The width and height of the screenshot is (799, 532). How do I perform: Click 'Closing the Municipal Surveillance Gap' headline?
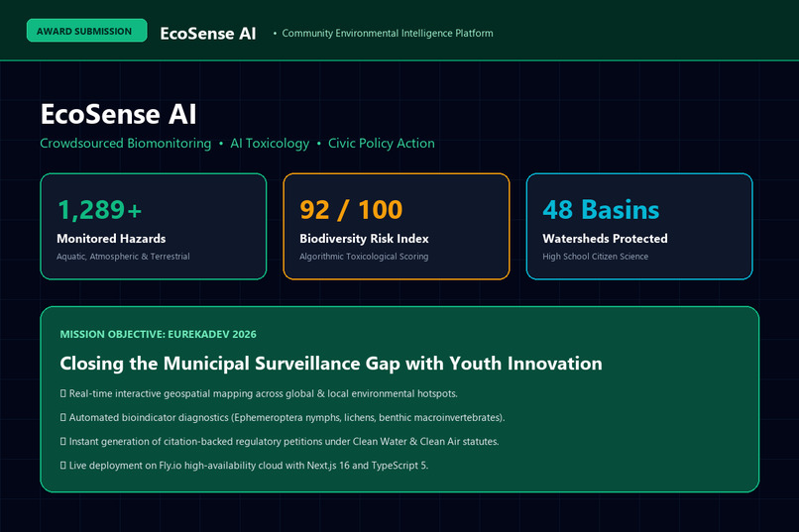point(331,364)
